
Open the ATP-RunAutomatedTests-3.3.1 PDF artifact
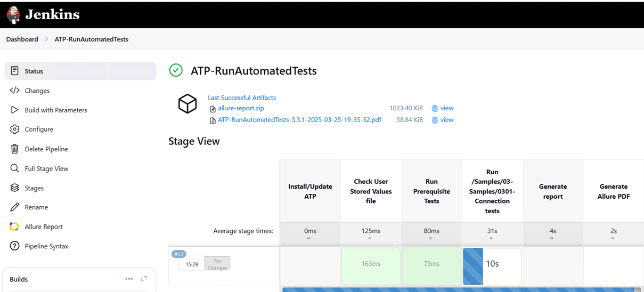coord(299,120)
